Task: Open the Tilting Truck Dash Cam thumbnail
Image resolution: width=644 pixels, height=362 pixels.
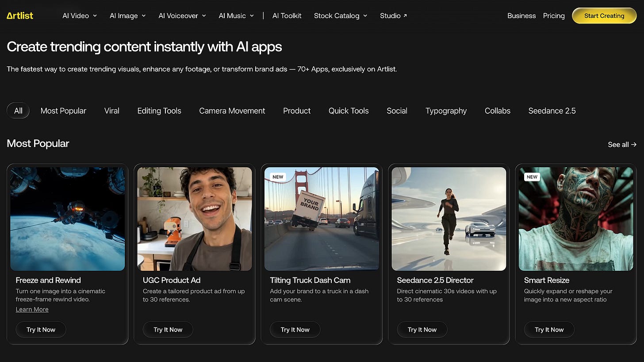Action: (x=322, y=219)
